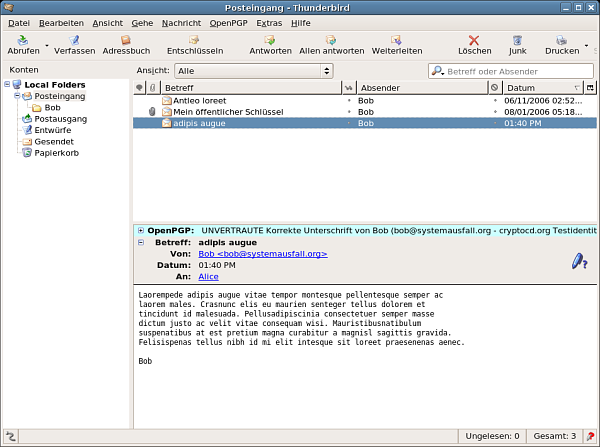
Task: Open the Ansicht 'Alle' view dropdown
Action: tap(254, 71)
